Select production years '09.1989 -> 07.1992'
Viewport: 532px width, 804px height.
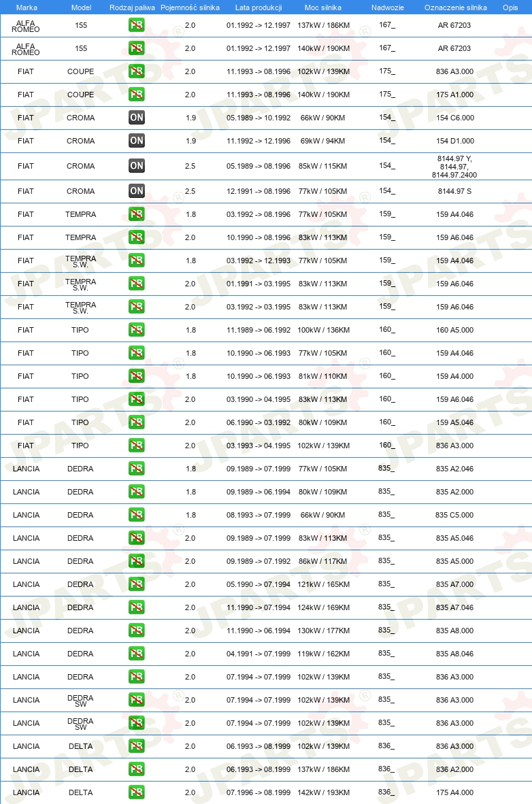259,561
